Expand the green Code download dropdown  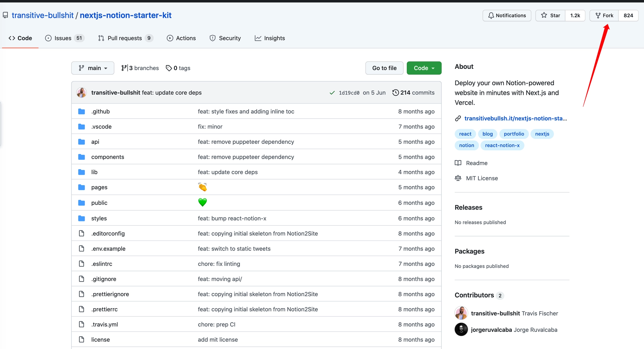point(424,68)
